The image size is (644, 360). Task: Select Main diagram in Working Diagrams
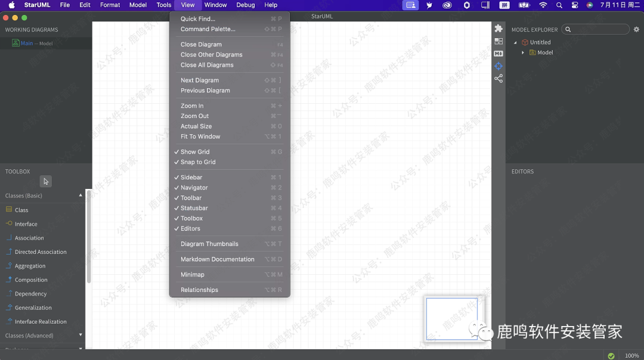(27, 43)
